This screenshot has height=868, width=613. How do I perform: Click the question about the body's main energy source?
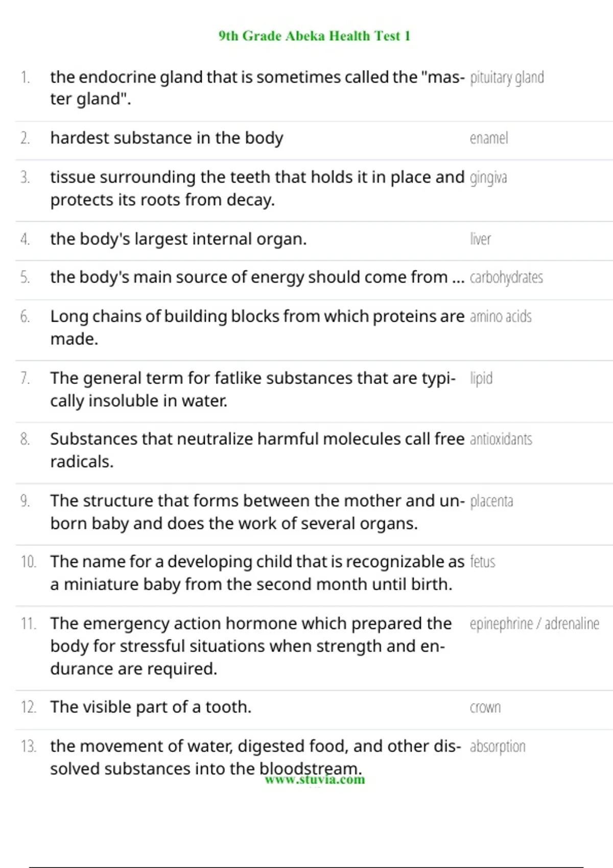click(257, 277)
